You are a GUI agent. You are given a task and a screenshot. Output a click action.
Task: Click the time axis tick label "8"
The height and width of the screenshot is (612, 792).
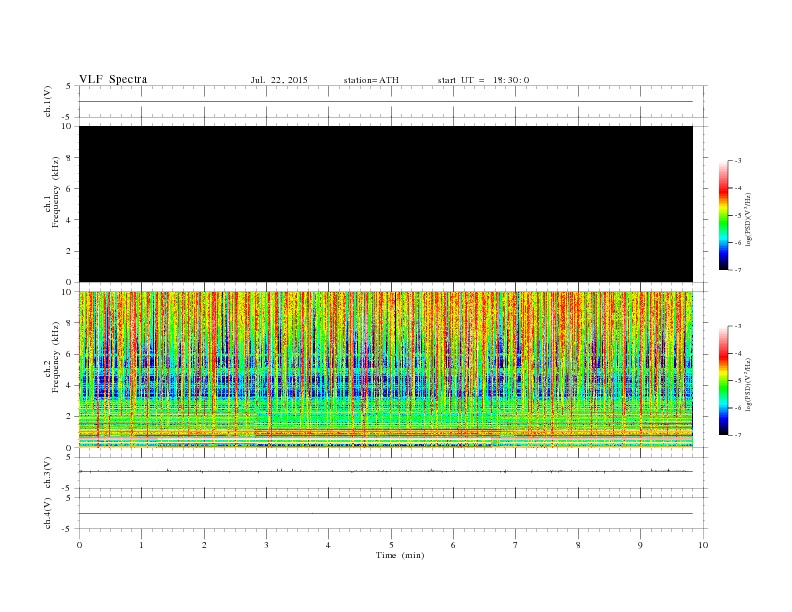[x=578, y=545]
